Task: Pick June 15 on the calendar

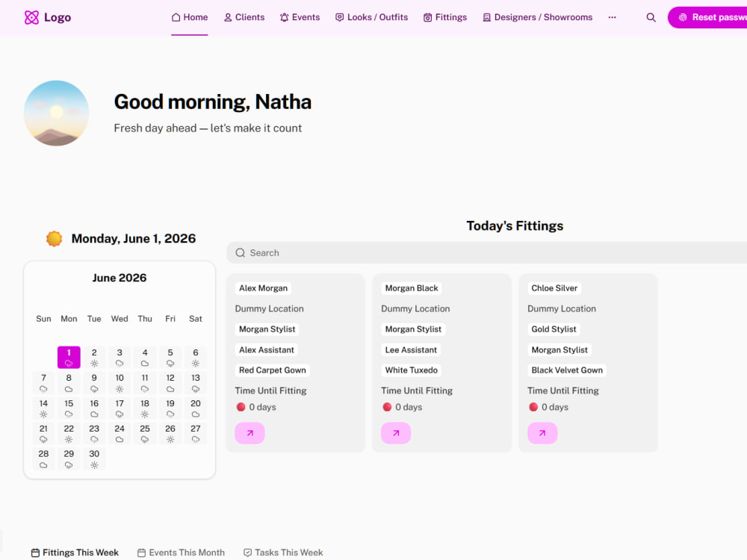Action: pyautogui.click(x=69, y=408)
